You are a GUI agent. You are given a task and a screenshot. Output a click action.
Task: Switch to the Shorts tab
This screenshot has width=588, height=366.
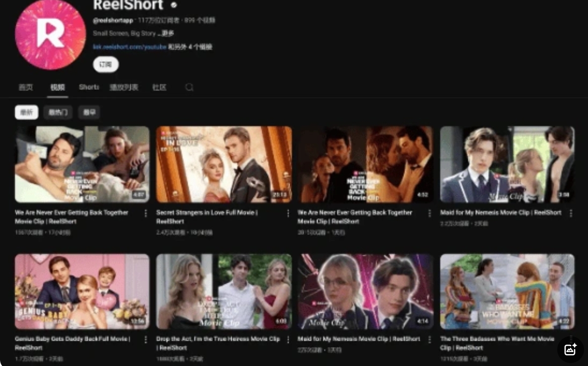click(x=89, y=87)
